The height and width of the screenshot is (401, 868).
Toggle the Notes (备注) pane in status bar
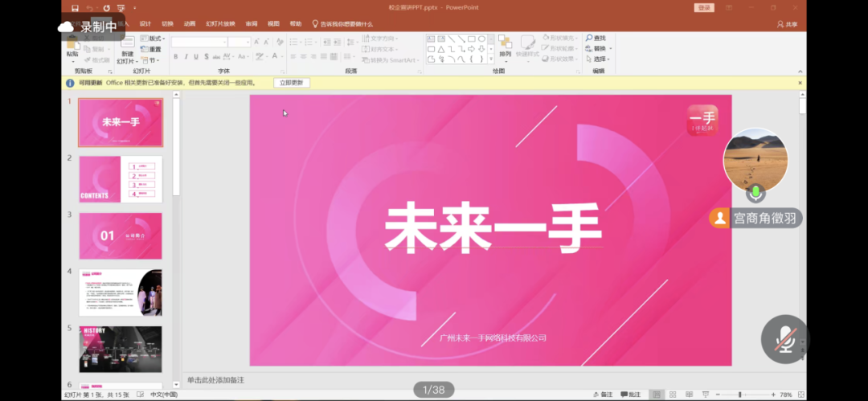click(x=601, y=395)
